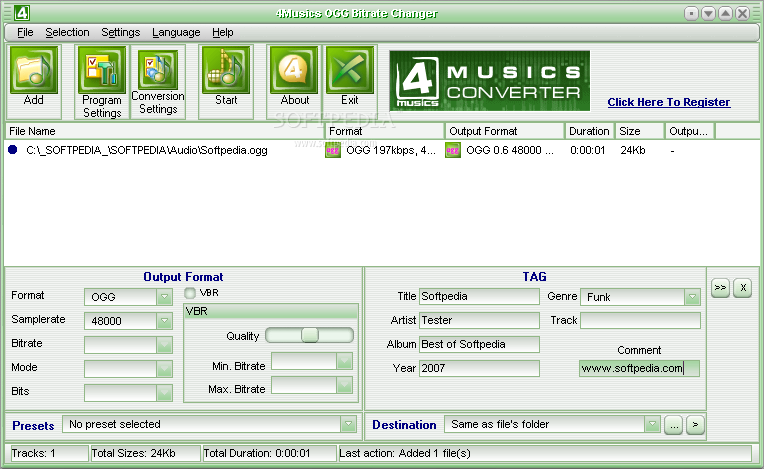Image resolution: width=764 pixels, height=469 pixels.
Task: Follow the Click Here To Register link
Action: 668,102
